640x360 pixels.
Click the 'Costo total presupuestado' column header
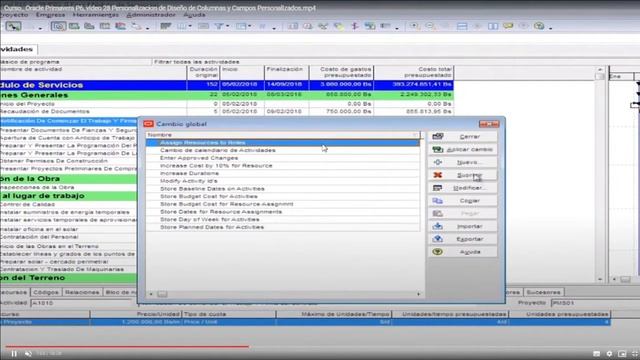(x=414, y=73)
